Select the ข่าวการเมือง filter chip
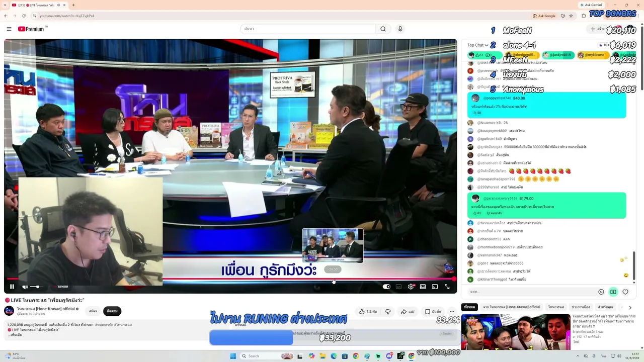 point(581,307)
